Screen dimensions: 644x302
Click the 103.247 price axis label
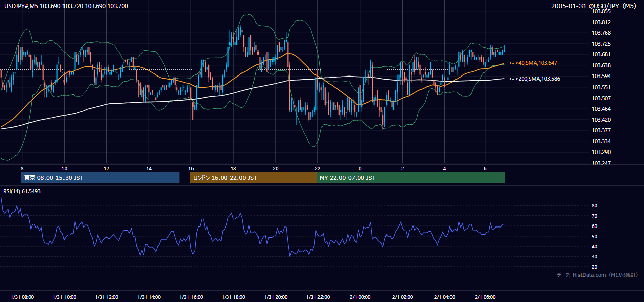point(601,163)
